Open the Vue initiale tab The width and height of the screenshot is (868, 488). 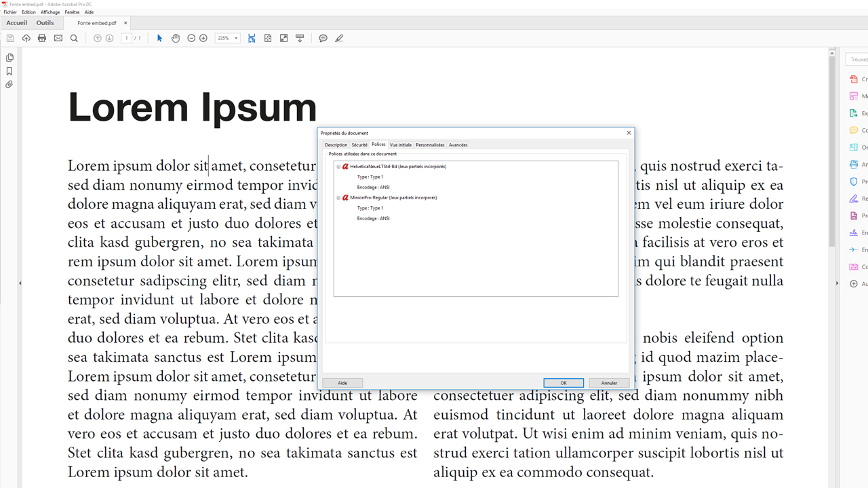(x=401, y=145)
